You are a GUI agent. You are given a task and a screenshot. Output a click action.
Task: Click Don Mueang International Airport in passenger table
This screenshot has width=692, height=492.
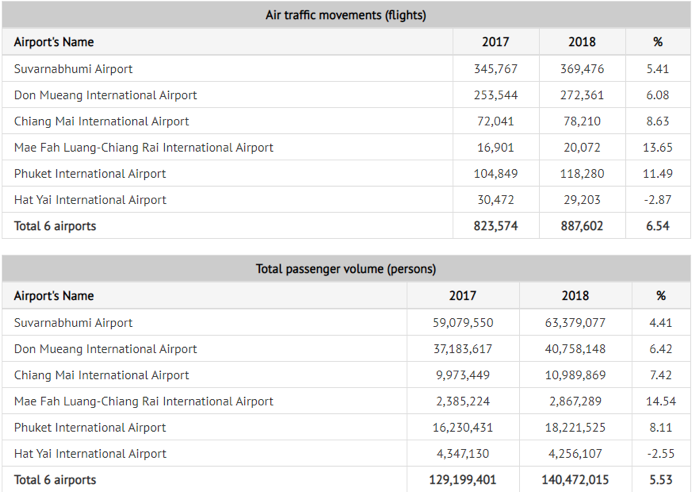coord(105,349)
